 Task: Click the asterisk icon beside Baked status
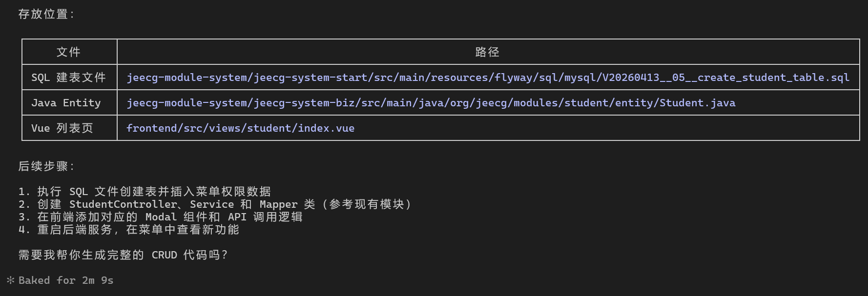pyautogui.click(x=11, y=280)
